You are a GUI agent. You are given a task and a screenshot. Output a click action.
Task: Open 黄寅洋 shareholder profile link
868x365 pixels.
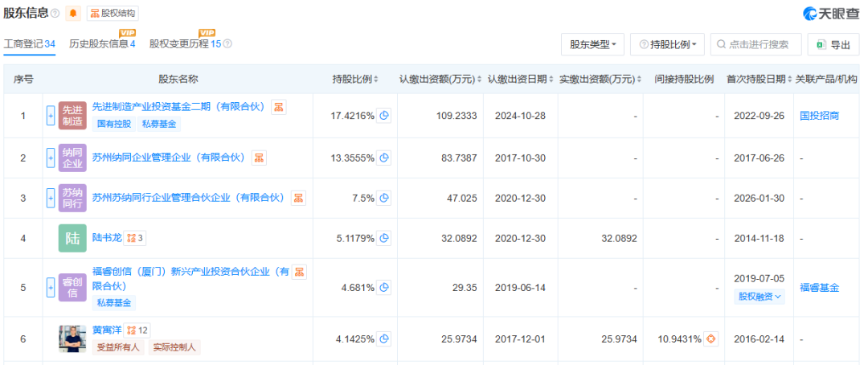pyautogui.click(x=105, y=330)
